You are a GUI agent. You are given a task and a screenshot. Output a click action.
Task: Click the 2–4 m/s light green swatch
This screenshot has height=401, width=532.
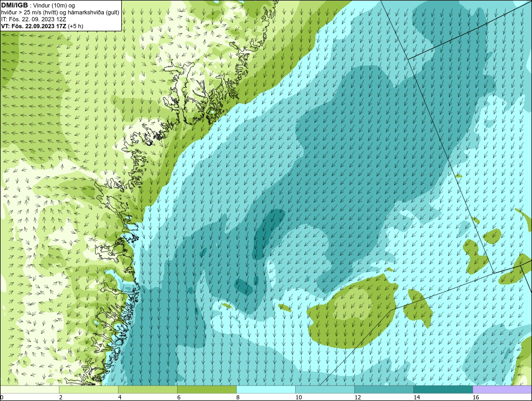click(x=88, y=389)
